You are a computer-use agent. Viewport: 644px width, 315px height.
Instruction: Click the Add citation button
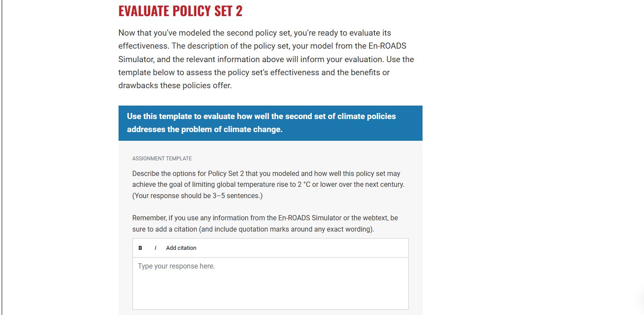pyautogui.click(x=181, y=248)
